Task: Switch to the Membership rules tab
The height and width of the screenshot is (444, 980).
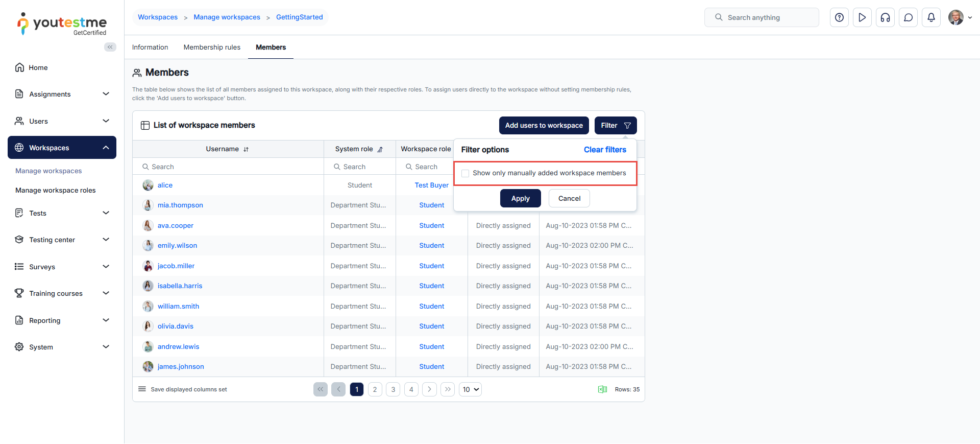Action: [x=212, y=47]
